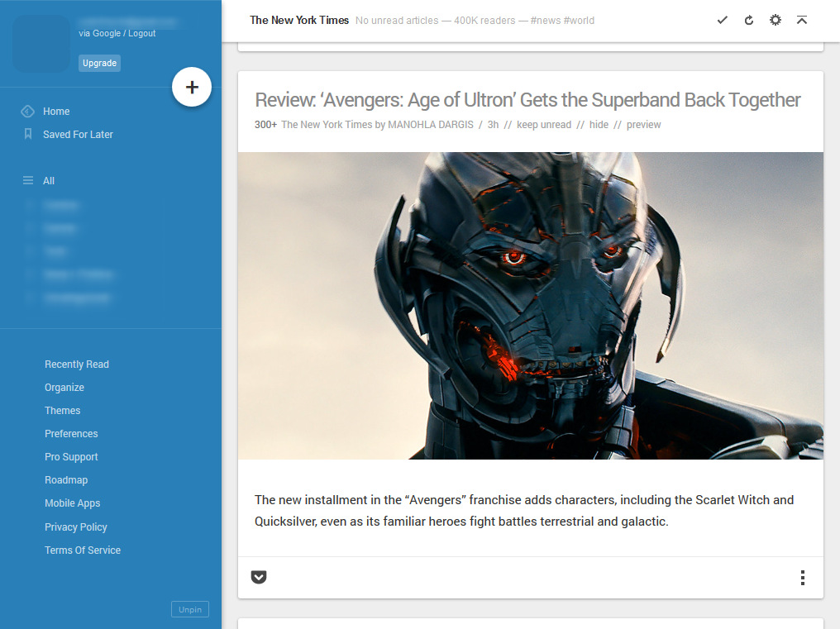Image resolution: width=840 pixels, height=629 pixels.
Task: Open the #news tag
Action: [x=546, y=20]
